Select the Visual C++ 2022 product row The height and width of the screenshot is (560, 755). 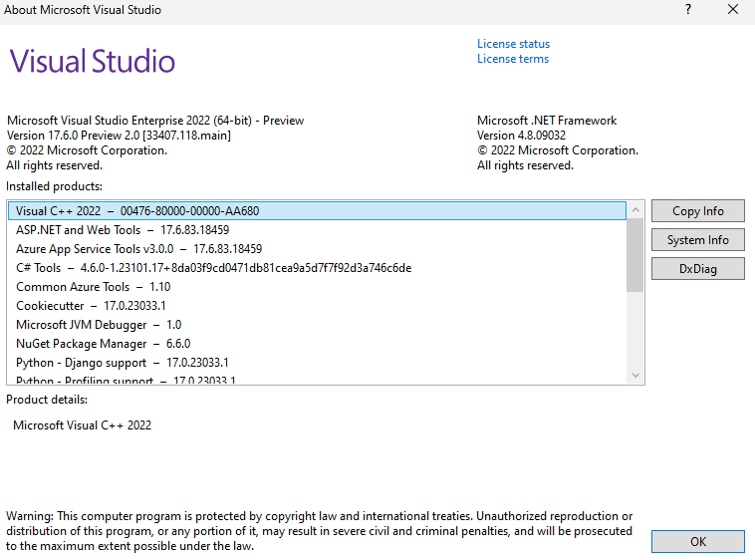click(x=317, y=211)
